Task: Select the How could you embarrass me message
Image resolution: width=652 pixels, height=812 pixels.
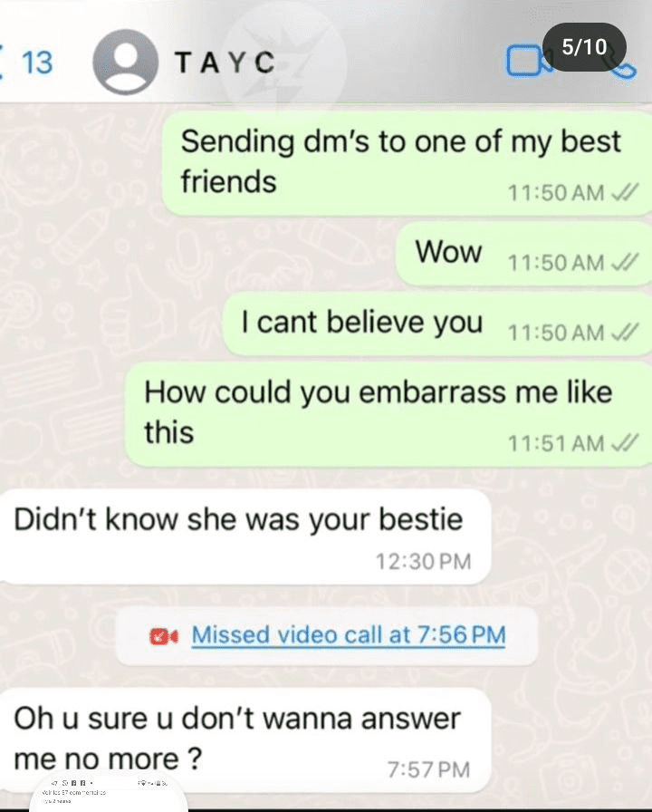Action: [388, 414]
